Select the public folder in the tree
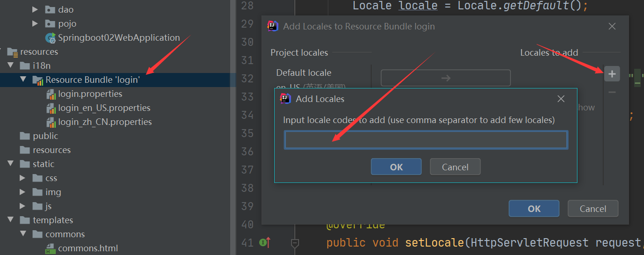Screen dimensions: 644x255 (x=45, y=136)
